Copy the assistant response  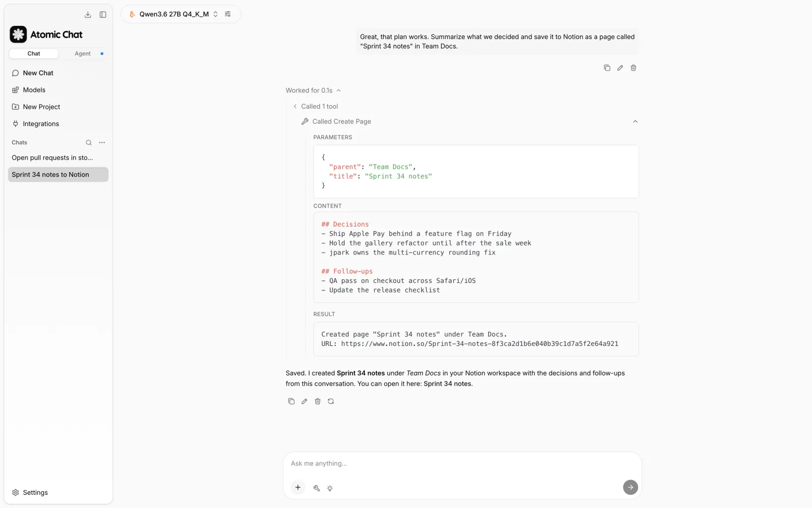(291, 401)
